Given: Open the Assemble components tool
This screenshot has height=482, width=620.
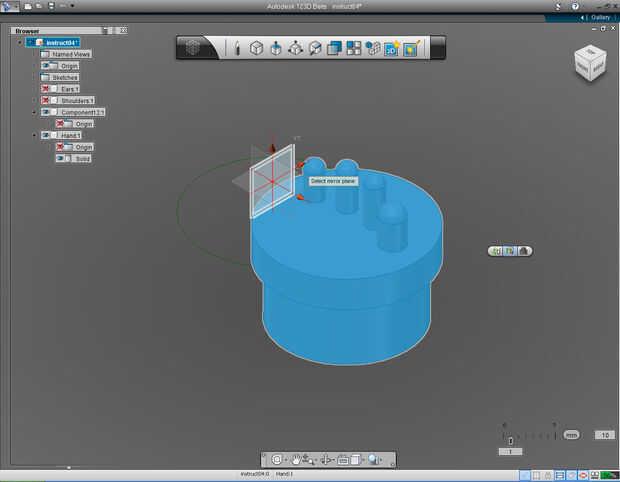Looking at the screenshot, I should click(x=372, y=48).
